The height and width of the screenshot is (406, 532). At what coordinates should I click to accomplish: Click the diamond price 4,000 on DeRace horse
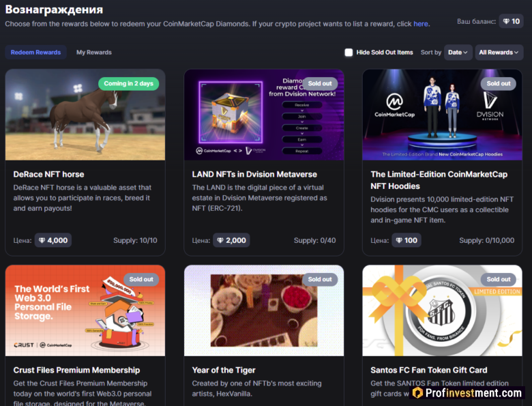pos(53,240)
